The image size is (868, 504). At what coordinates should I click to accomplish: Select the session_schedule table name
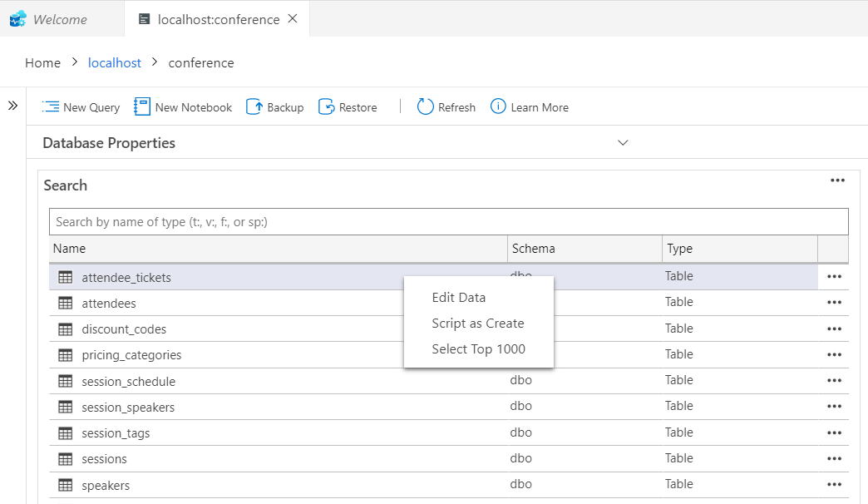click(x=128, y=382)
